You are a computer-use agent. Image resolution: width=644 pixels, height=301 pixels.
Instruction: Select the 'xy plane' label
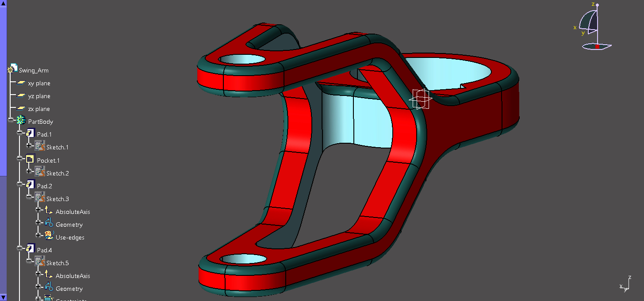point(39,83)
